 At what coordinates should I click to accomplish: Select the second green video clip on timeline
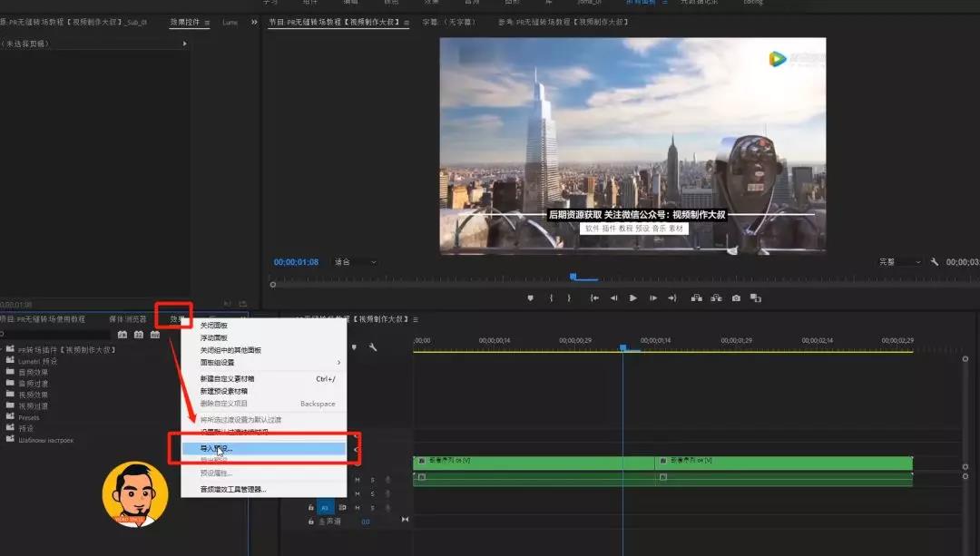click(784, 463)
